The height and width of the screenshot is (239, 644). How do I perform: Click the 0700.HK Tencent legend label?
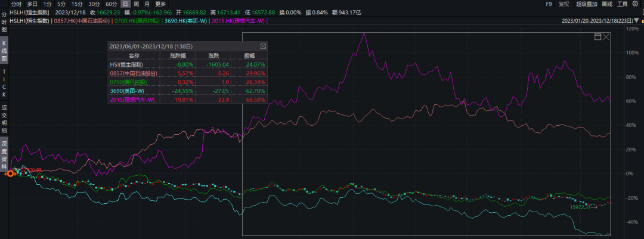137,20
